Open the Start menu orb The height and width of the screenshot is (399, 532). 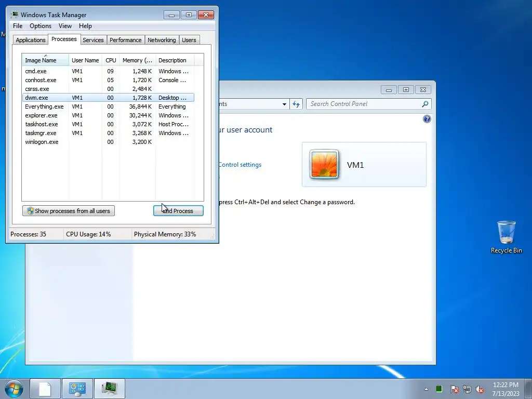pos(14,389)
